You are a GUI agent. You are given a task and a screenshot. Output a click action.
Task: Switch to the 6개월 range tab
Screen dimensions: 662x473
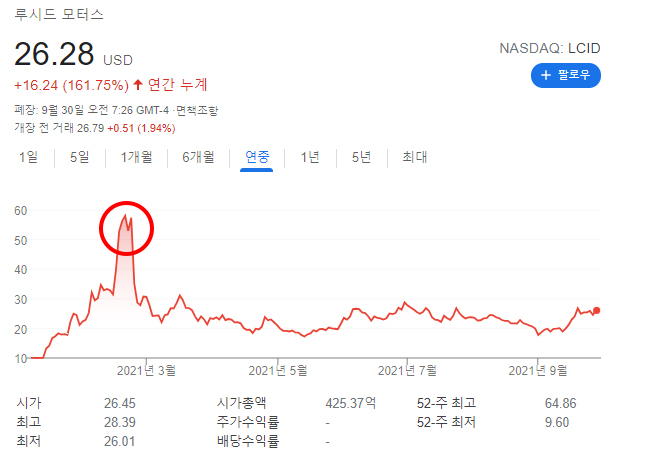tap(198, 158)
